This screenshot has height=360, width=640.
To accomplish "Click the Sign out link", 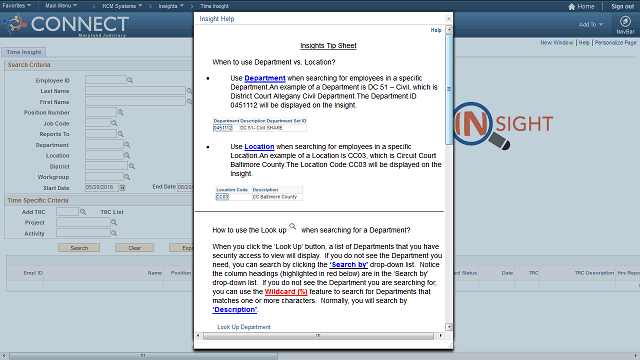I will (622, 7).
